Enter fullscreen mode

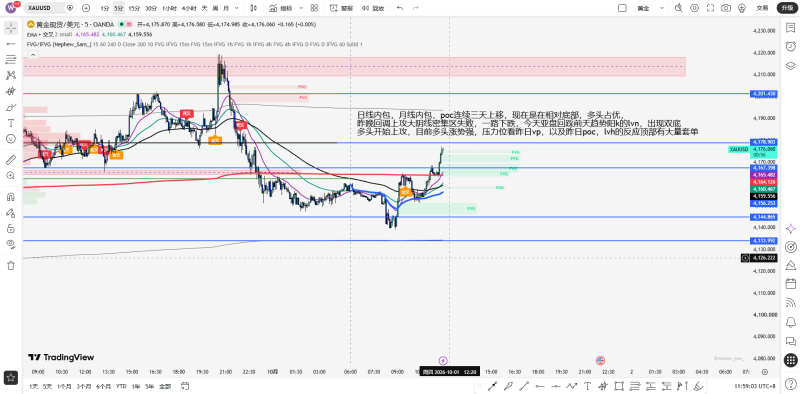click(710, 8)
